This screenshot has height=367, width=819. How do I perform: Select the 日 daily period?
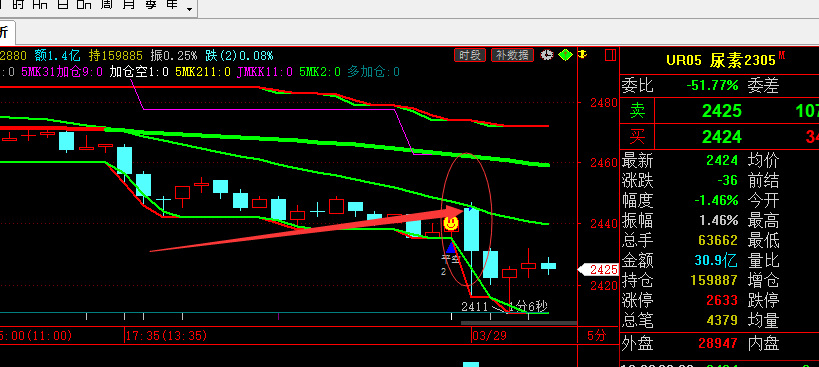point(62,5)
